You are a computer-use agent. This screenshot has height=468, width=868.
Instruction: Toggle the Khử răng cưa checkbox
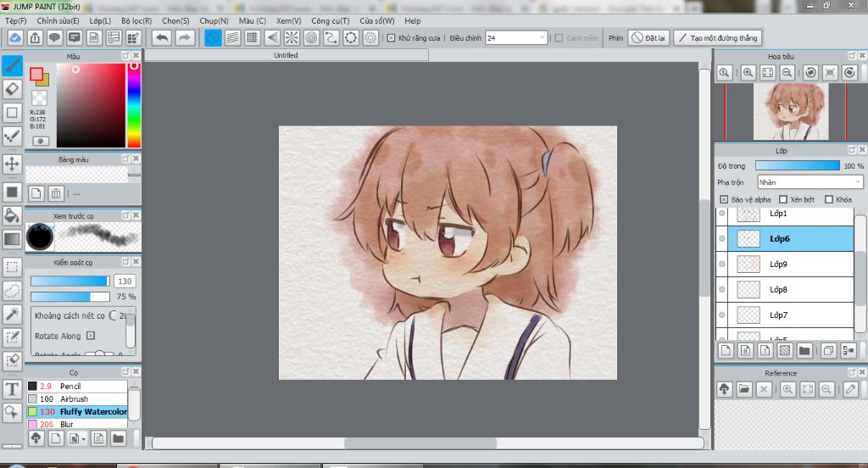tap(391, 38)
